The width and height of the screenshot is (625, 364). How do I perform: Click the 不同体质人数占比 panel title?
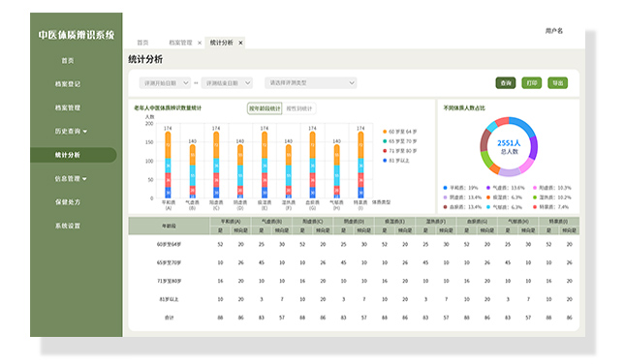coord(464,107)
